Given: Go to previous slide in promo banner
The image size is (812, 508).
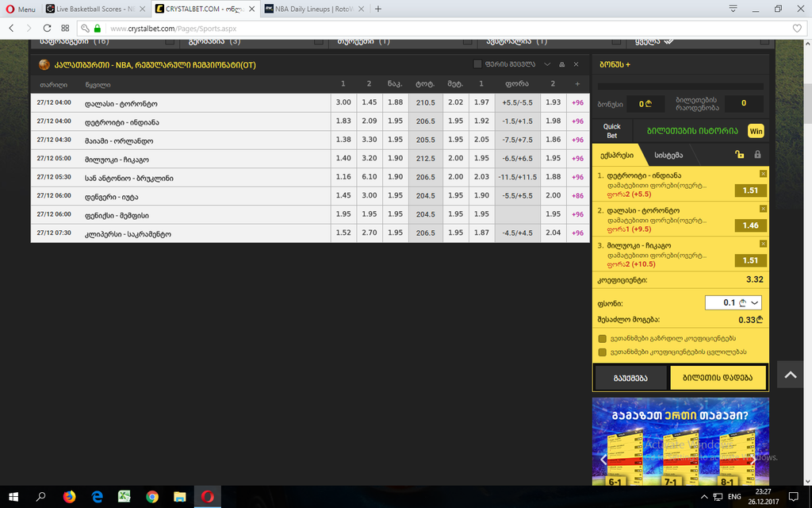Looking at the screenshot, I should pos(603,459).
